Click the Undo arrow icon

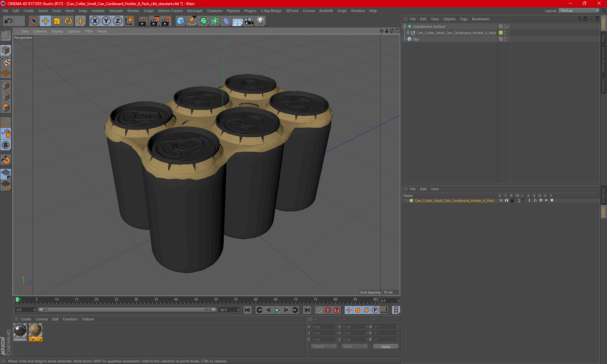pyautogui.click(x=9, y=21)
